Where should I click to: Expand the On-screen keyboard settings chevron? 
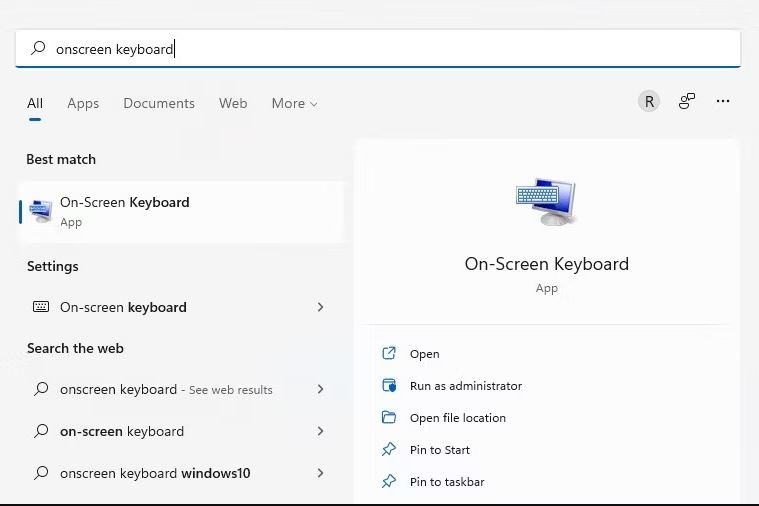[x=320, y=307]
